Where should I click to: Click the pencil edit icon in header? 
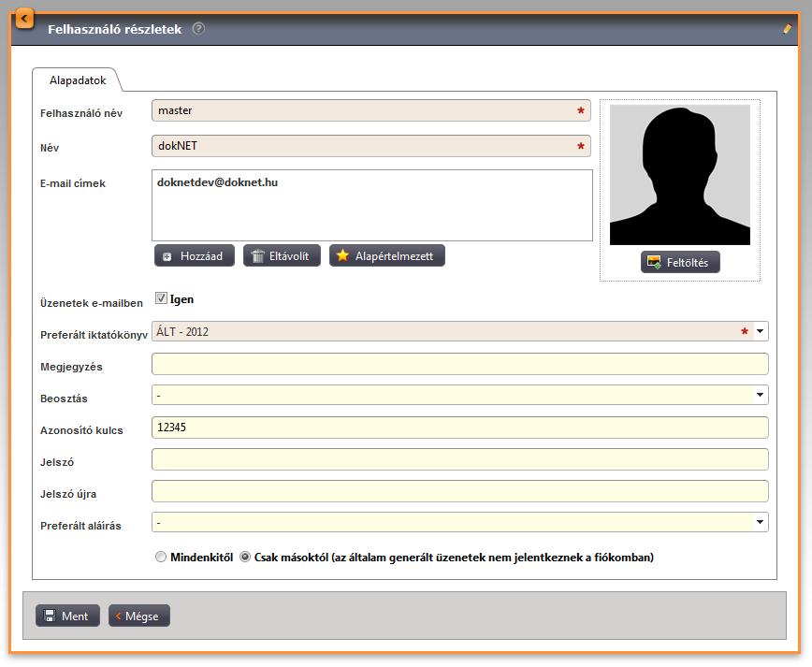(787, 29)
